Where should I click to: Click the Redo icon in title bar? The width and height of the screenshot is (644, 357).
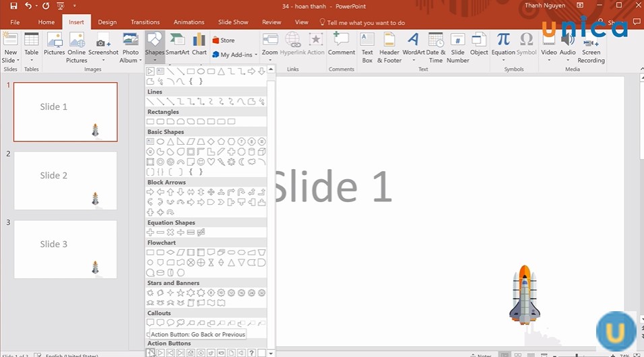tap(46, 6)
